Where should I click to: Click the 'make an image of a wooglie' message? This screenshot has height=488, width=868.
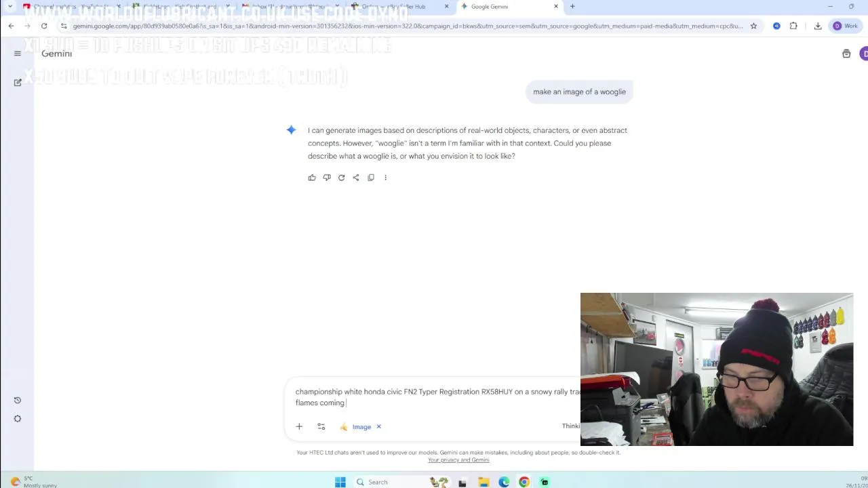[579, 91]
